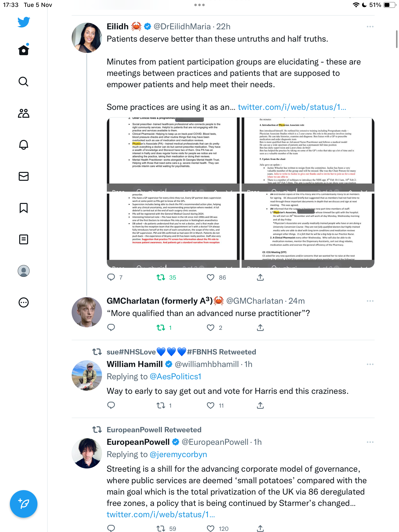Click the Twitter bird logo
This screenshot has height=532, width=399.
pyautogui.click(x=24, y=22)
